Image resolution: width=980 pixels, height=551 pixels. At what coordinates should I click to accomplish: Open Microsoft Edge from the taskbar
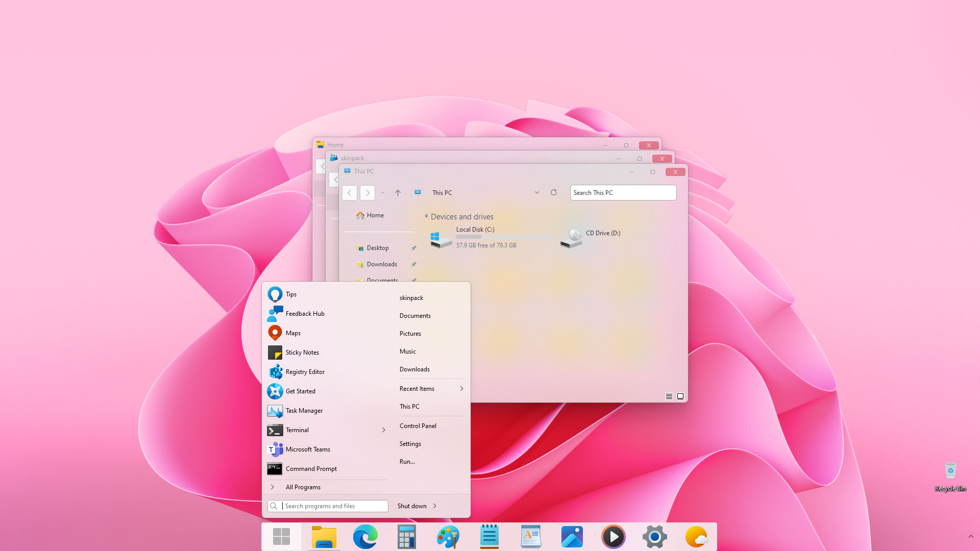point(365,537)
